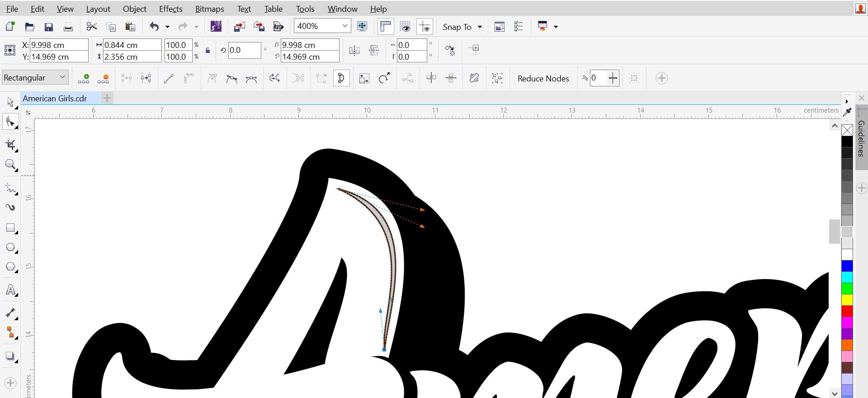Expand the Snap To dropdown
The image size is (868, 398).
[x=480, y=27]
